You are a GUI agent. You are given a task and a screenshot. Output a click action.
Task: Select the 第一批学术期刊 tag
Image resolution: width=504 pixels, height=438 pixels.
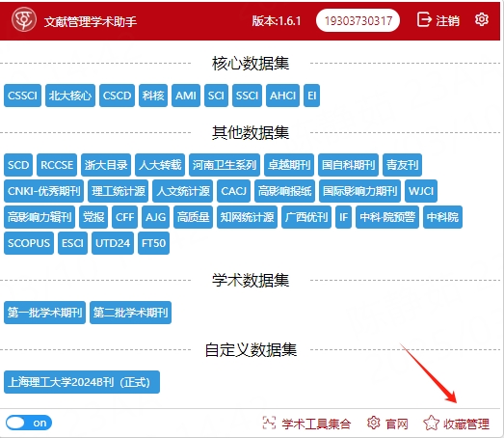click(44, 313)
